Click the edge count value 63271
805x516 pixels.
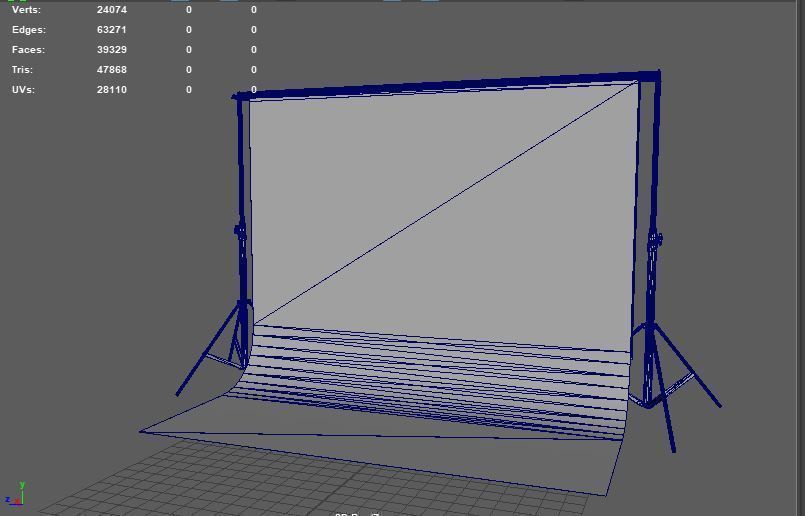(x=111, y=30)
